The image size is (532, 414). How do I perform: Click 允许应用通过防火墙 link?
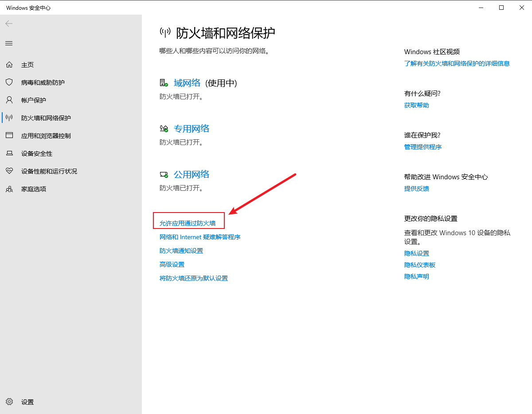[x=188, y=223]
